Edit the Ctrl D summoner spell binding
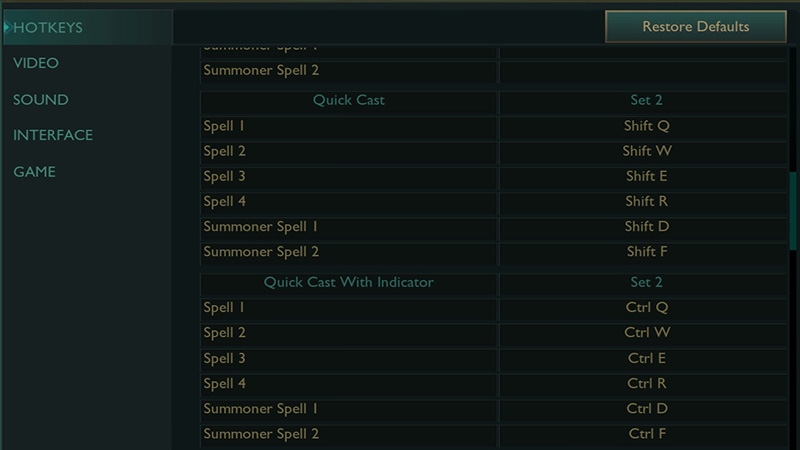 646,409
